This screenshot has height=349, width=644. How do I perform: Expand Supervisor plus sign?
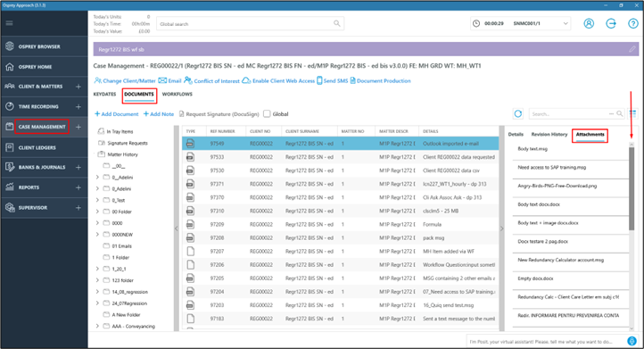coord(78,208)
